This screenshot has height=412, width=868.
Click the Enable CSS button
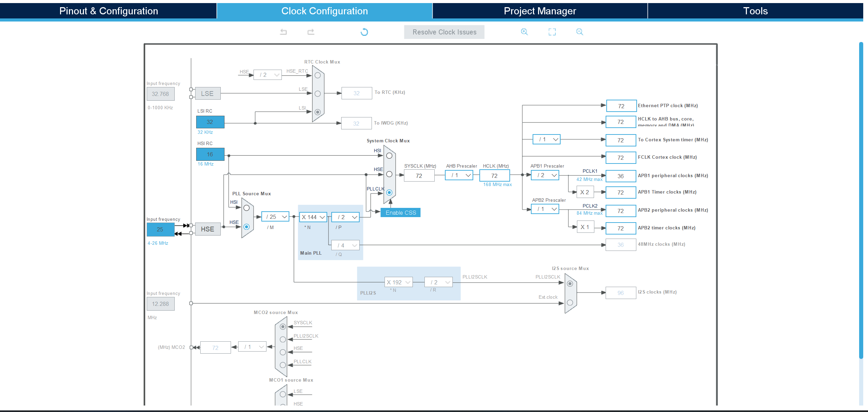tap(400, 212)
